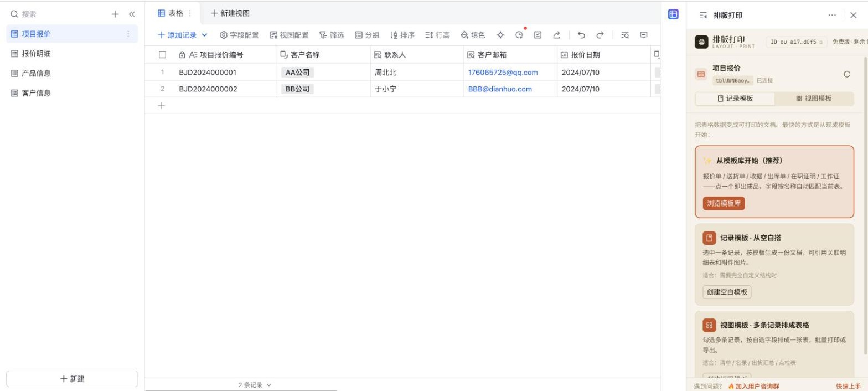Viewport: 868px width, 391px height.
Task: Collapse the sidebar with double-chevron icon
Action: click(132, 14)
